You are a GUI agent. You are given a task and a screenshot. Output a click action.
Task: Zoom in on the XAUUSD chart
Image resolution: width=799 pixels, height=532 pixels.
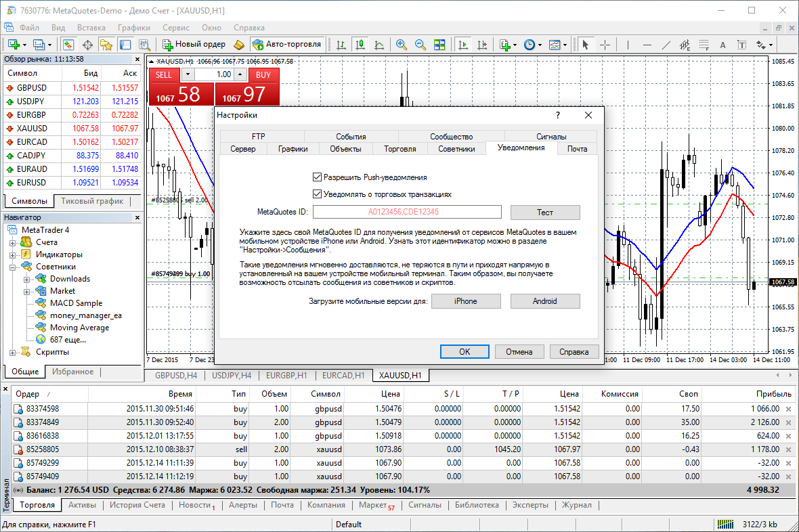click(x=401, y=45)
